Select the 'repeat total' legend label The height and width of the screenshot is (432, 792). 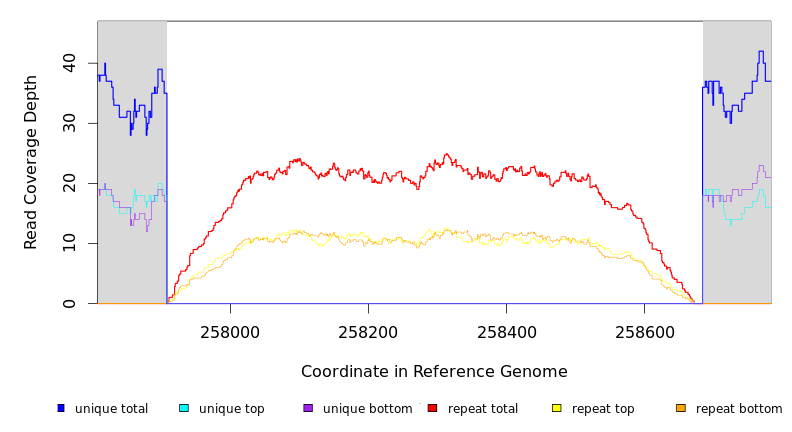483,409
